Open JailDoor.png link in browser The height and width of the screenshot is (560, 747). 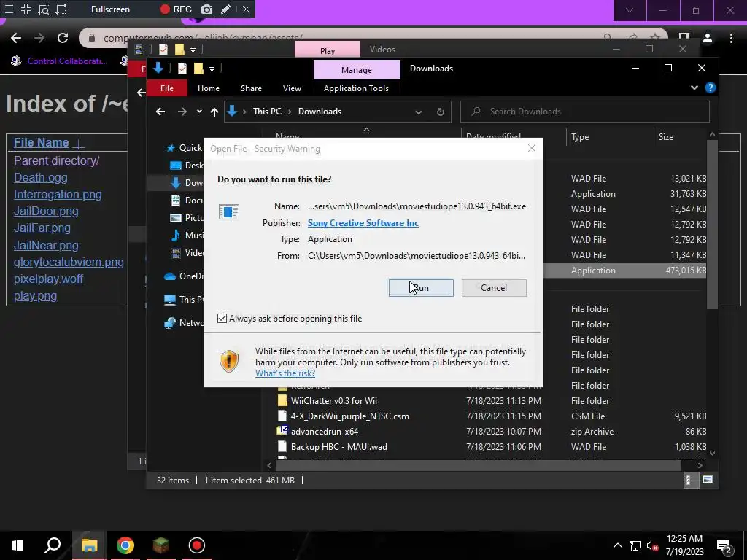coord(46,211)
